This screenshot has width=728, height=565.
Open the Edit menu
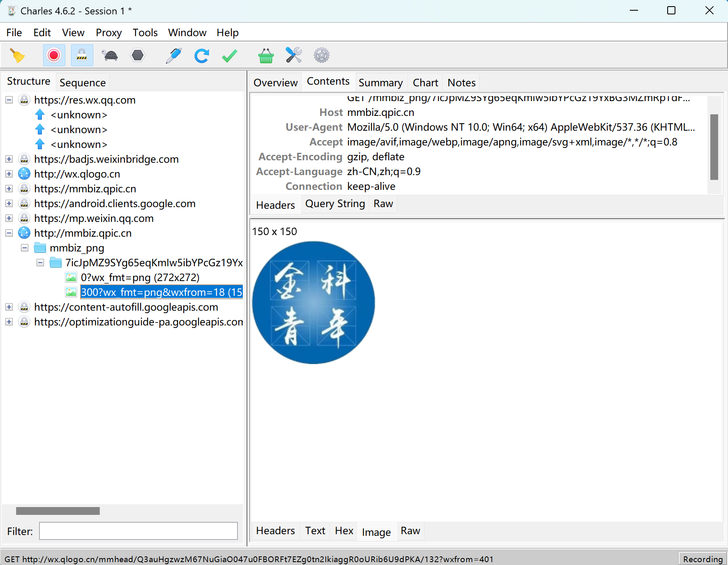click(x=42, y=32)
